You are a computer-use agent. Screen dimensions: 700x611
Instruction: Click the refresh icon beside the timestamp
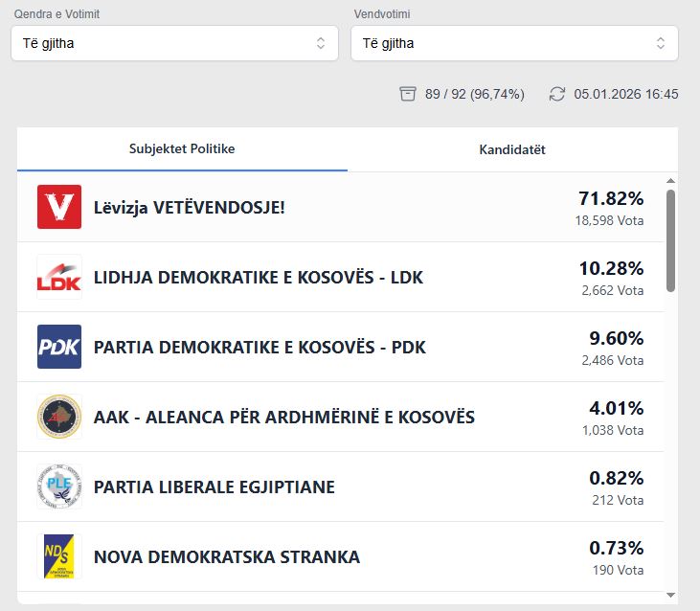pyautogui.click(x=557, y=94)
